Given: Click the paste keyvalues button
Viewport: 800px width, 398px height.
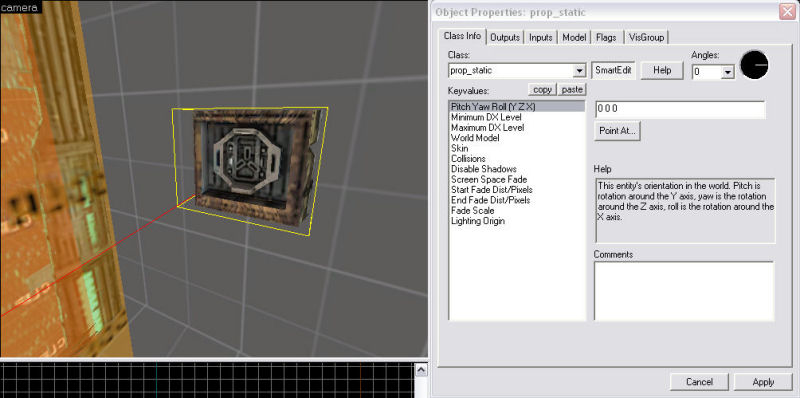Looking at the screenshot, I should click(572, 89).
